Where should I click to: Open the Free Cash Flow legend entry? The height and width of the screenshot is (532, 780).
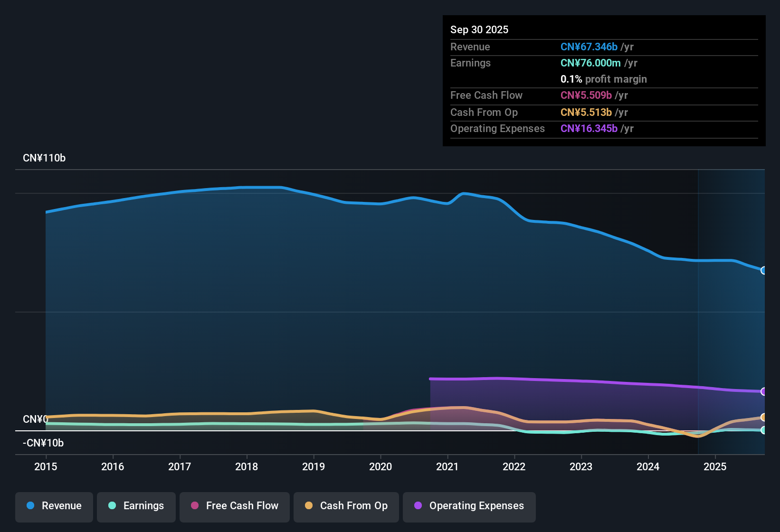pyautogui.click(x=234, y=506)
